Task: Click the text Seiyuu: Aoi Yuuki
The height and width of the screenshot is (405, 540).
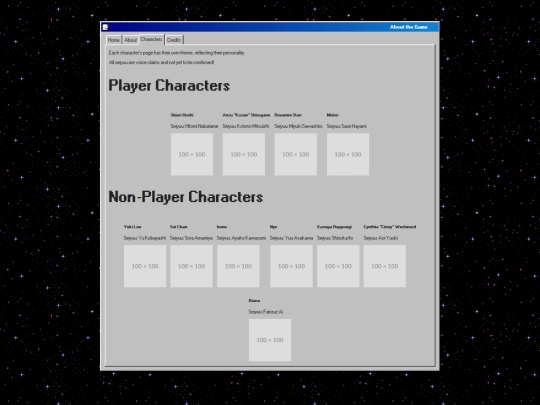Action: pyautogui.click(x=381, y=238)
